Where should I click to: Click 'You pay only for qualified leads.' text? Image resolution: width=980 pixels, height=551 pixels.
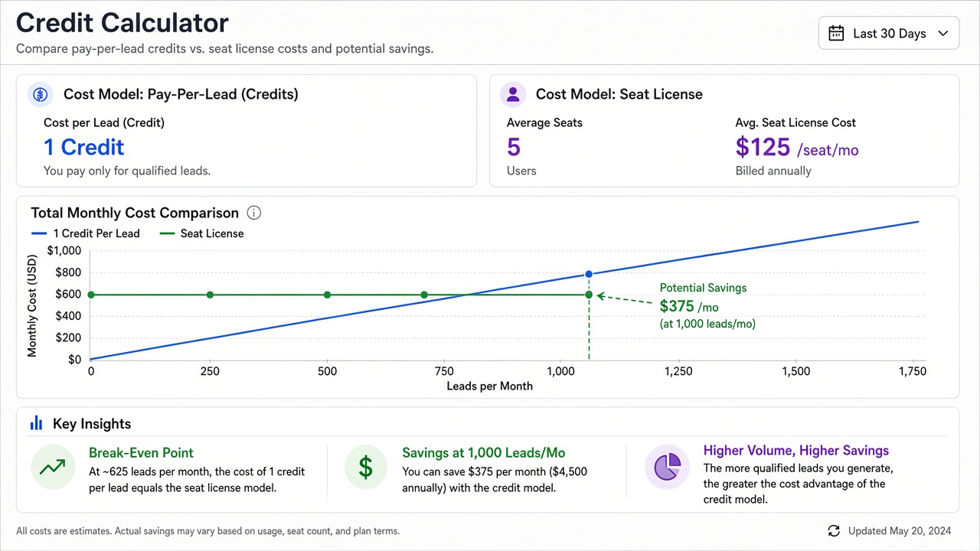click(127, 171)
